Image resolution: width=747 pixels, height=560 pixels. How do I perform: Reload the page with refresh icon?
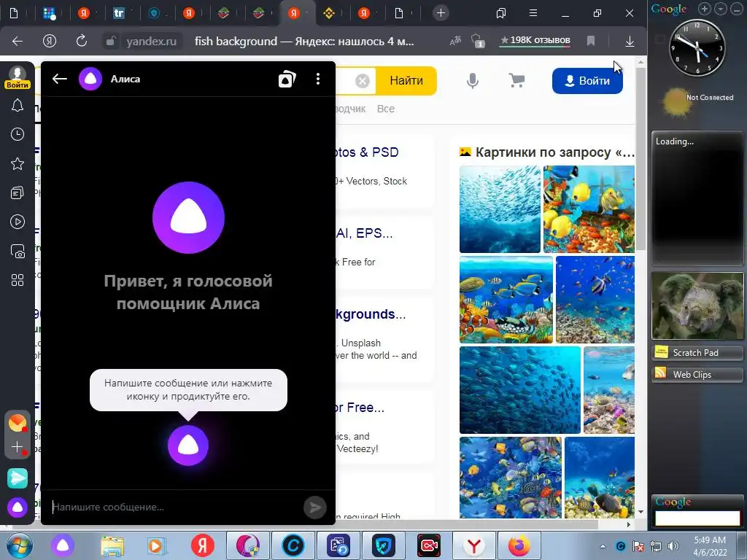tap(82, 41)
